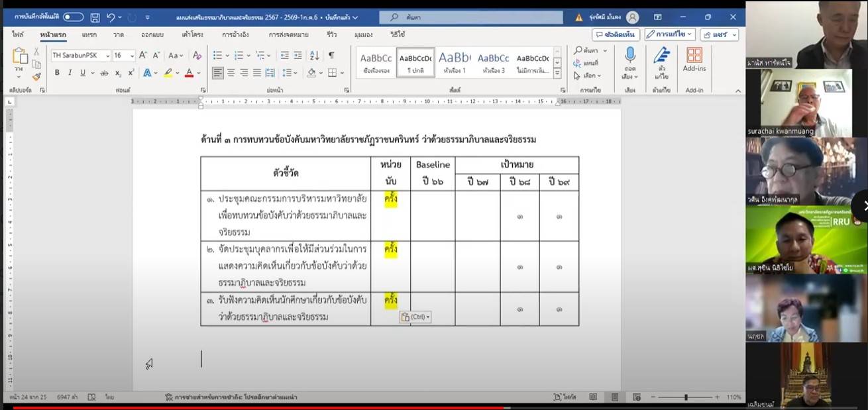Click the Undo arrow icon

111,17
